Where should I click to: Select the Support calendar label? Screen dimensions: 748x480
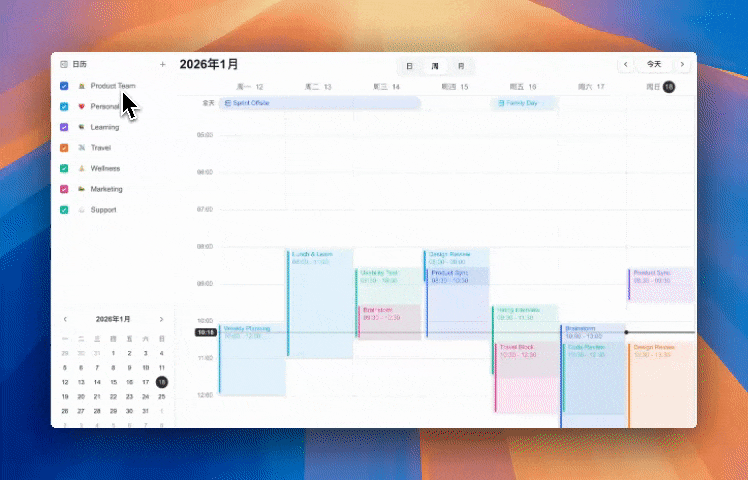104,210
